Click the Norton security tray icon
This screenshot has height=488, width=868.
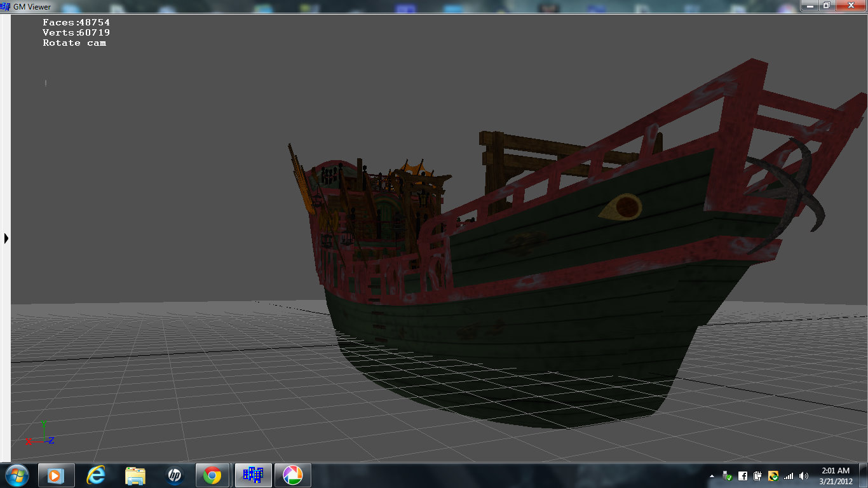pos(773,476)
